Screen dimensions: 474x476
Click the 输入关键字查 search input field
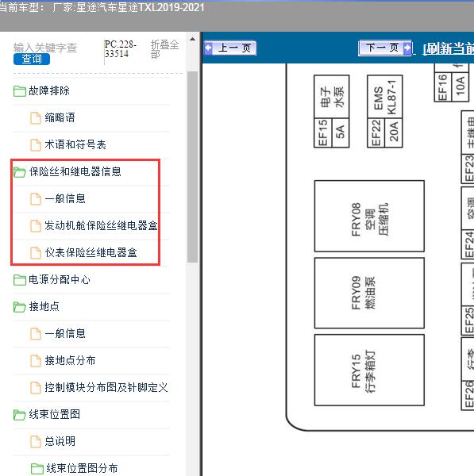point(45,48)
